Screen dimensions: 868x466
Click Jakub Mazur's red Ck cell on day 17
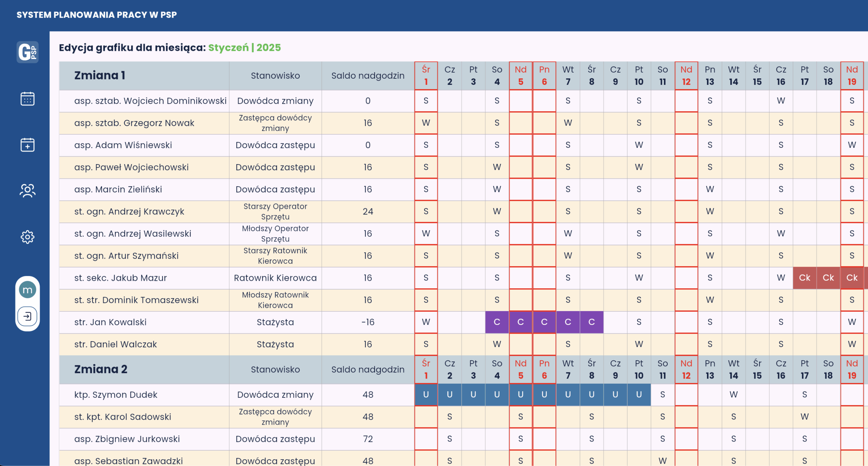tap(804, 278)
